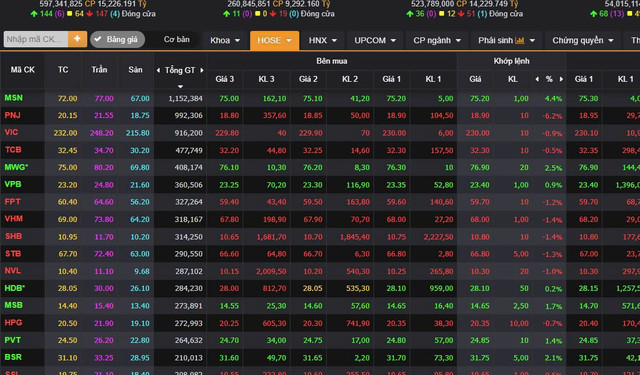Click the orange plus button beside search box

77,39
